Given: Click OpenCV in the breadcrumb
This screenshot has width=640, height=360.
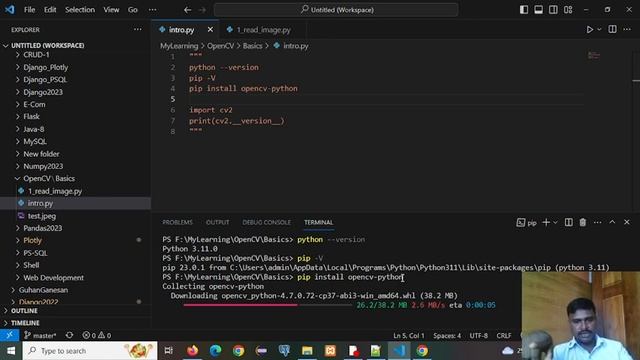Looking at the screenshot, I should [220, 46].
